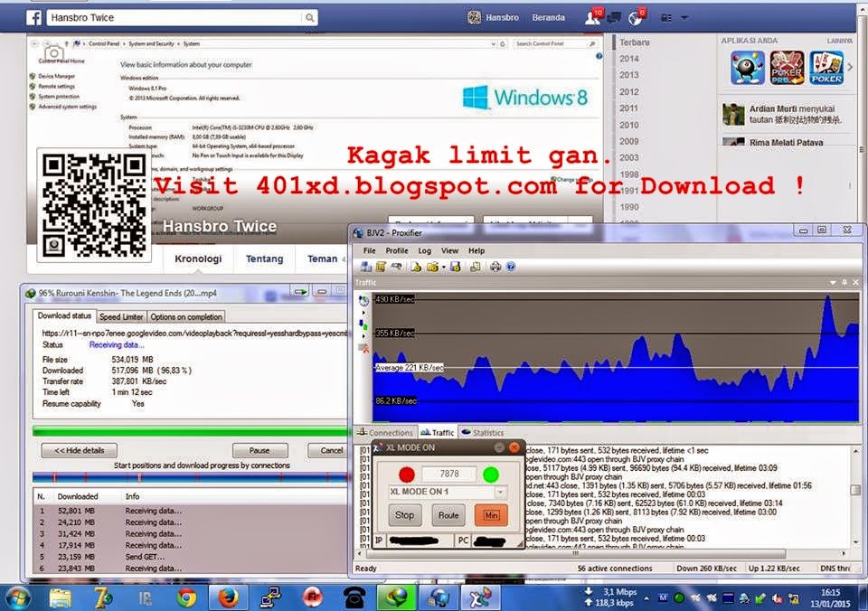Click the 7878 port field
The image size is (868, 611).
tap(449, 474)
